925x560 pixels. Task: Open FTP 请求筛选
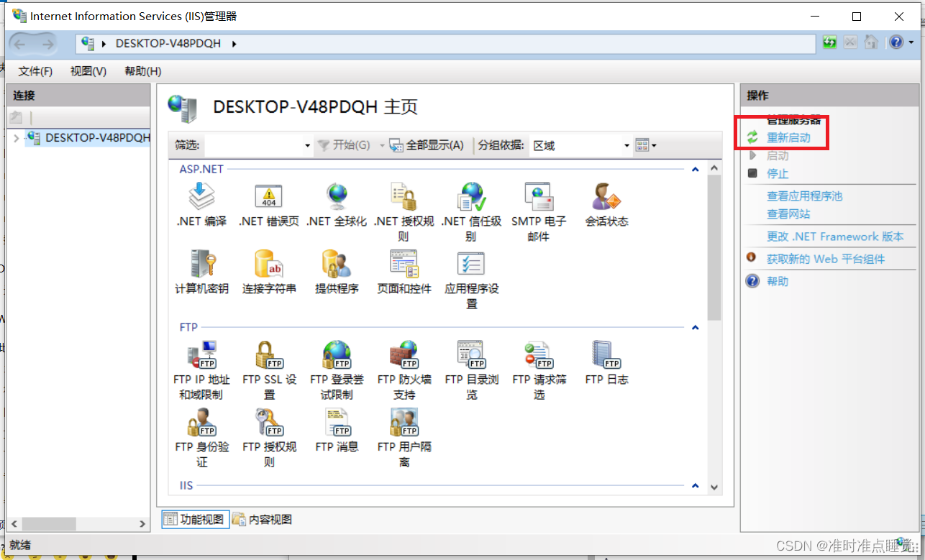click(x=539, y=369)
